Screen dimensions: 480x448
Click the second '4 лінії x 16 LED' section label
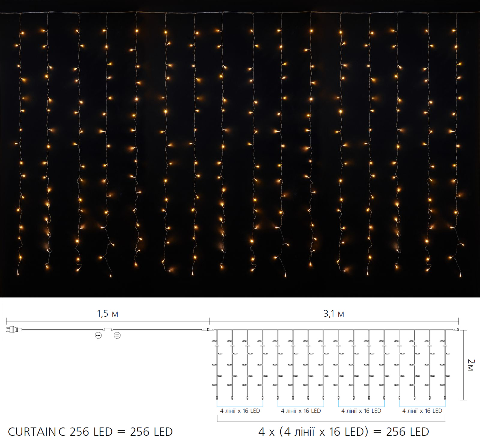[301, 411]
